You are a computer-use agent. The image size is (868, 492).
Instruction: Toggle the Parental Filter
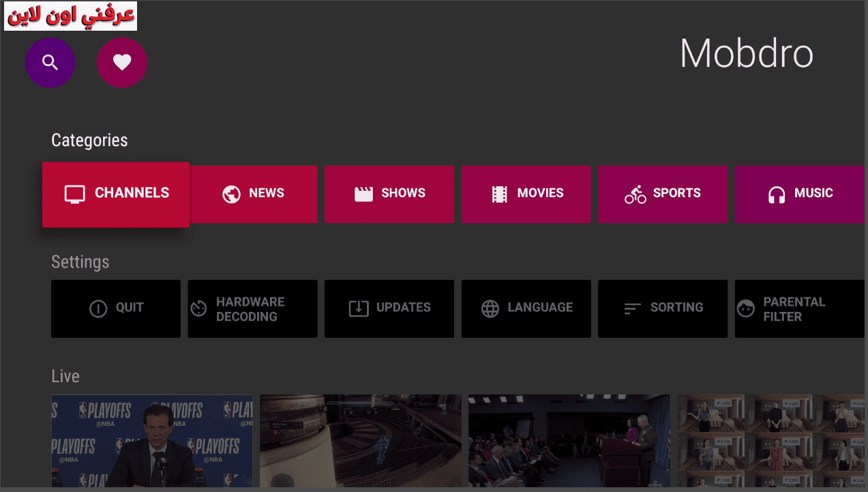click(798, 309)
